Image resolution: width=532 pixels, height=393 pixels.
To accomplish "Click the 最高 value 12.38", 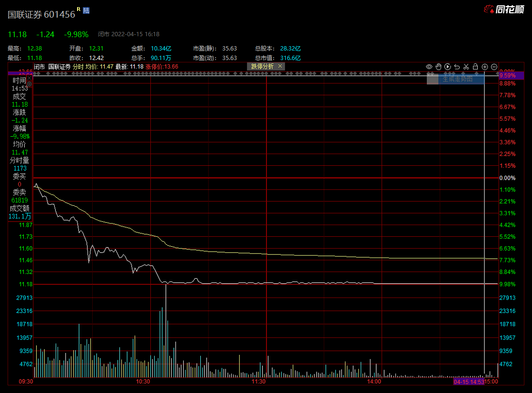I will pos(35,49).
